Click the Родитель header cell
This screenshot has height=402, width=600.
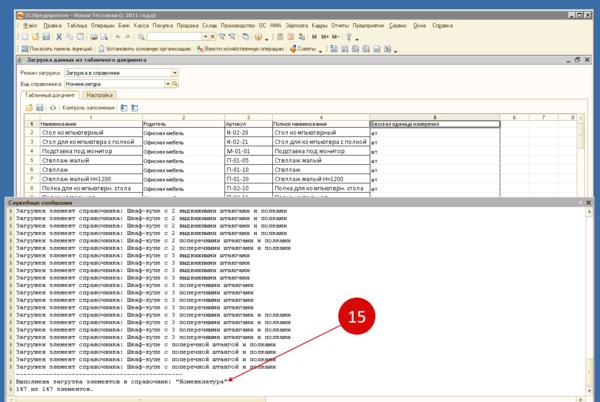click(184, 124)
